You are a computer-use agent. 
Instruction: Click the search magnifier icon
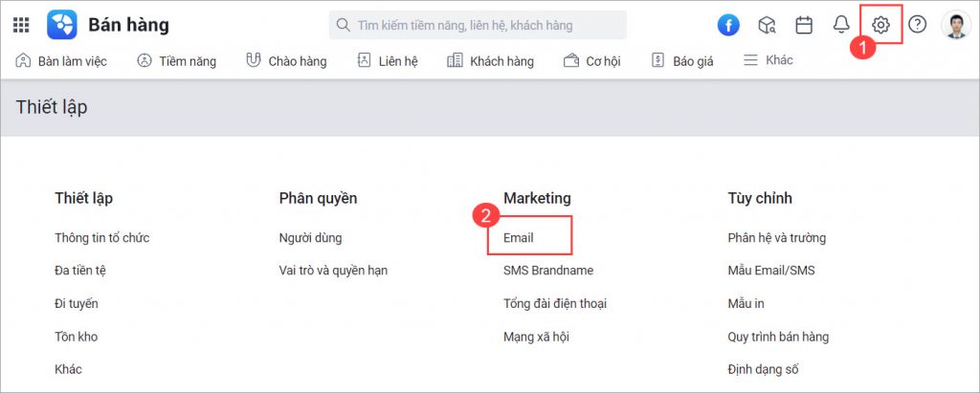tap(343, 25)
